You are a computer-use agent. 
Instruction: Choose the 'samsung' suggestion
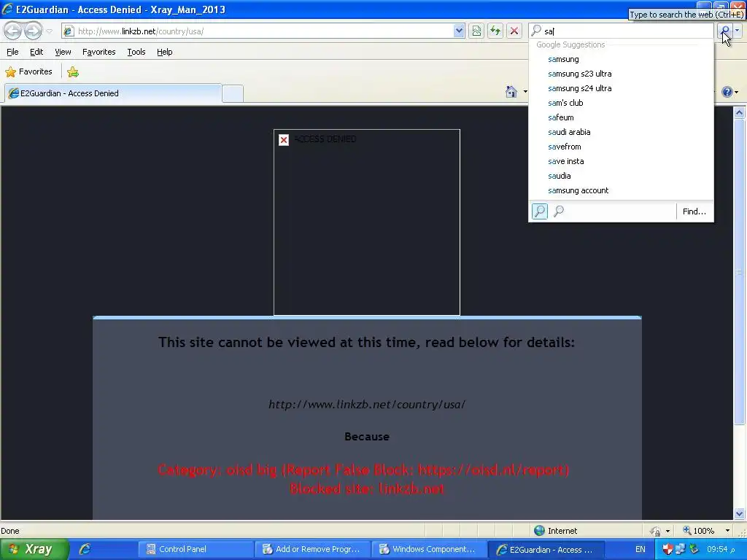(621, 59)
